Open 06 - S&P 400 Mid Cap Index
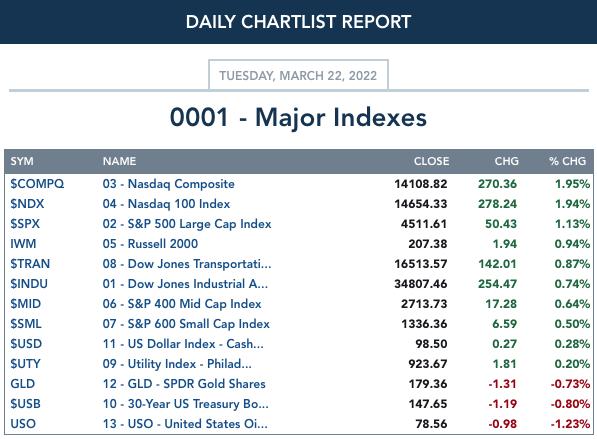Screen dimensions: 597x439 182,304
